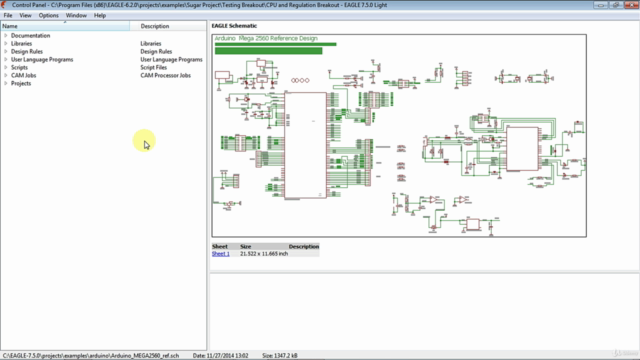Open the Window menu

point(76,16)
